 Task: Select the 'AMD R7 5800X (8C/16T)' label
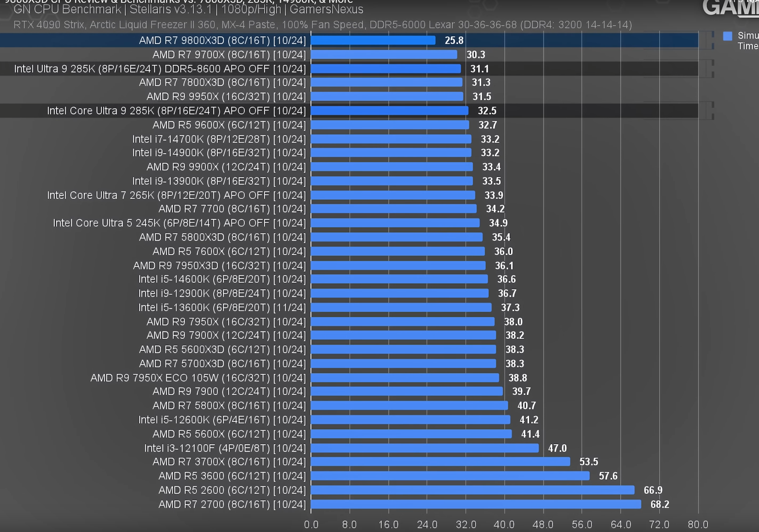pos(229,406)
